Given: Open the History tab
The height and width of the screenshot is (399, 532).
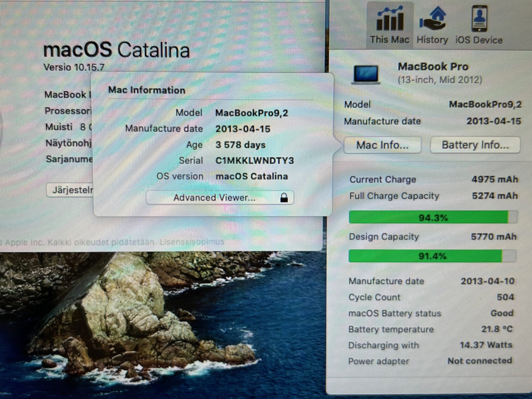Looking at the screenshot, I should (x=432, y=25).
